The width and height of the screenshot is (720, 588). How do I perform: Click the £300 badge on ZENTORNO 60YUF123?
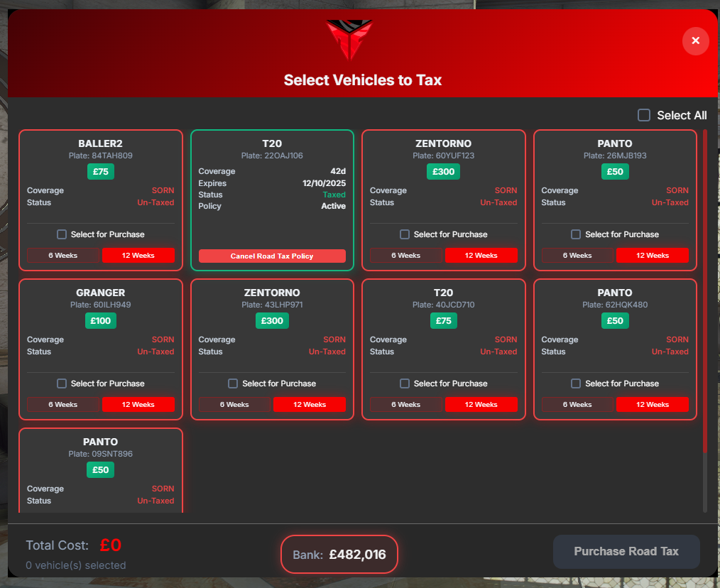click(444, 172)
